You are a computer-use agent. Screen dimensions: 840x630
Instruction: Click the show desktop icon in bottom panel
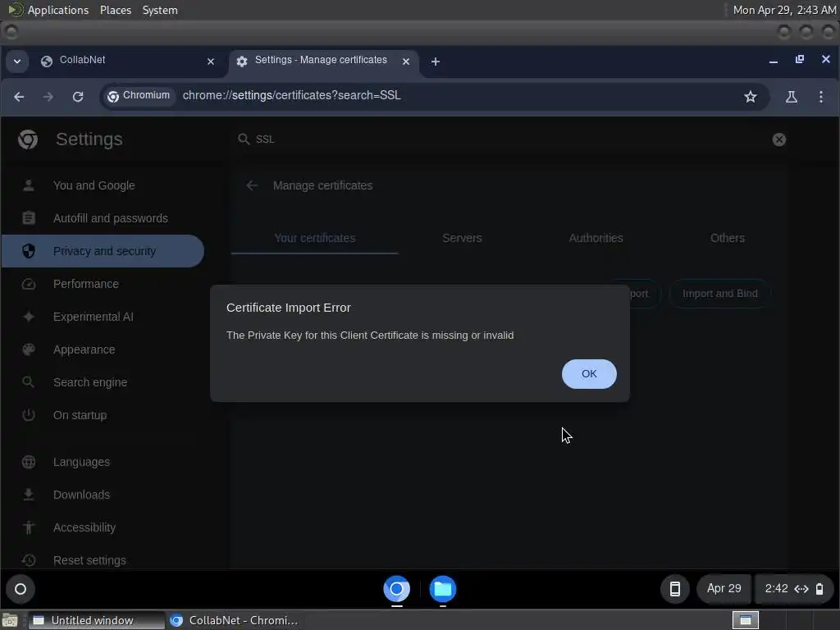9,620
